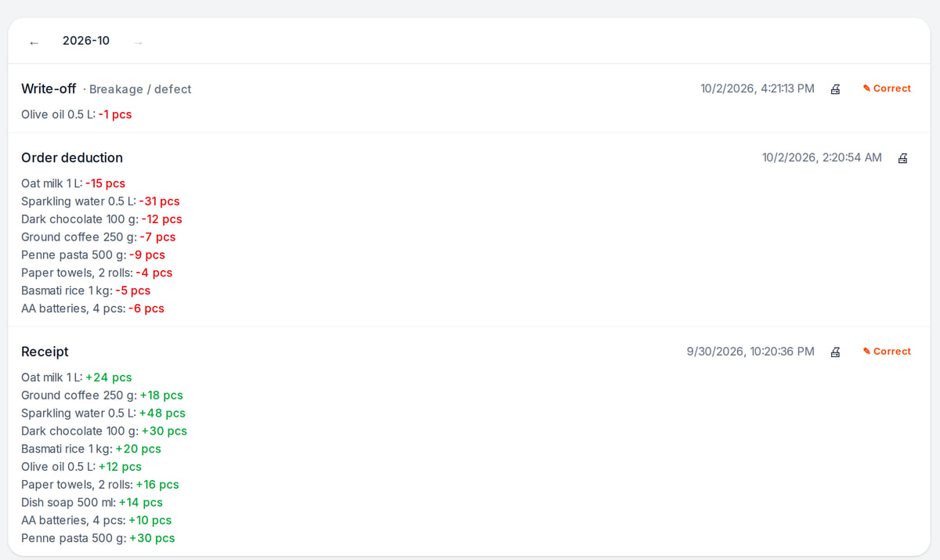Select the AA batteries -6 pcs line
940x560 pixels.
[92, 309]
